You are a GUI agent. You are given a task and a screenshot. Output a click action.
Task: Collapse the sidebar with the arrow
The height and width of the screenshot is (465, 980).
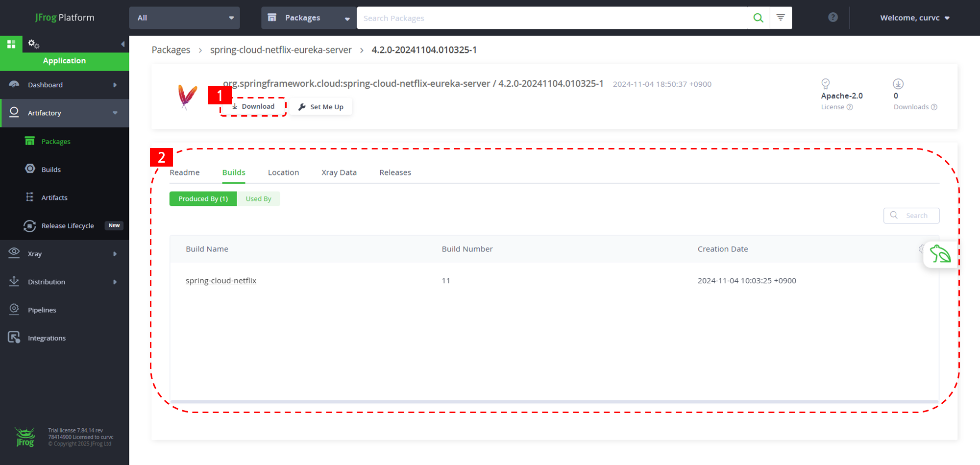(122, 44)
